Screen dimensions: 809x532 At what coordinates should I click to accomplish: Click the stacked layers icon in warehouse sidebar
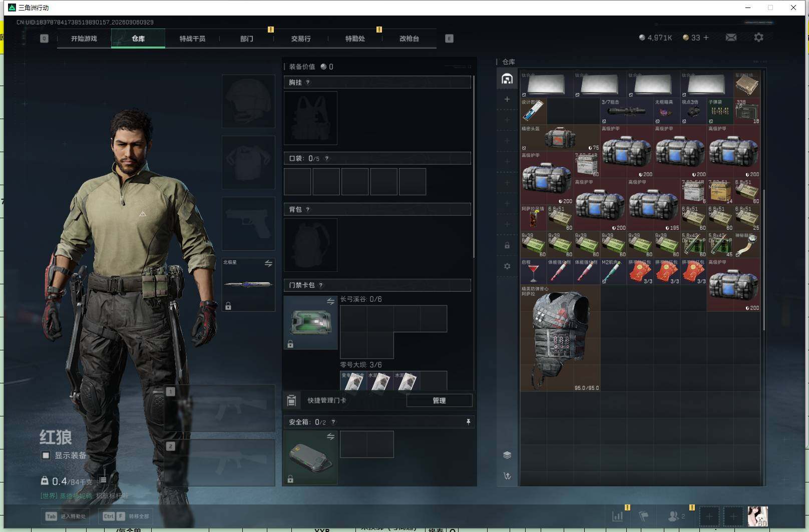(507, 455)
